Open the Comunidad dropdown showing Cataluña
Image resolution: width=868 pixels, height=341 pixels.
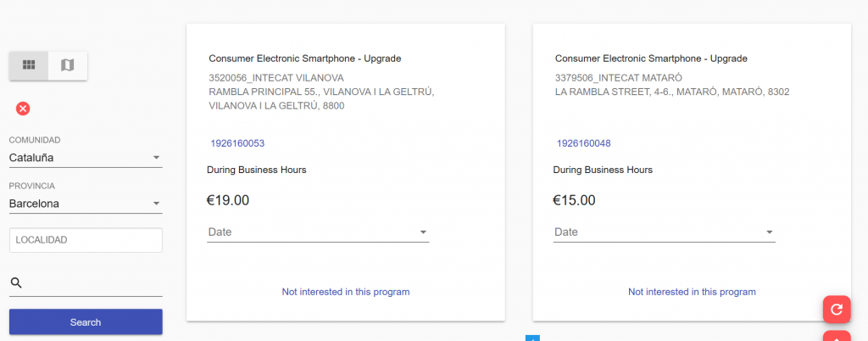click(85, 158)
